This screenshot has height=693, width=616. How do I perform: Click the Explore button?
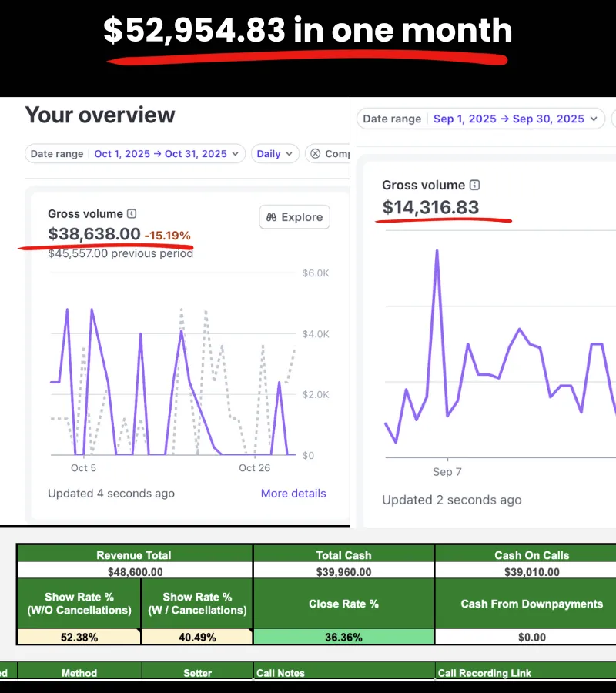click(295, 217)
